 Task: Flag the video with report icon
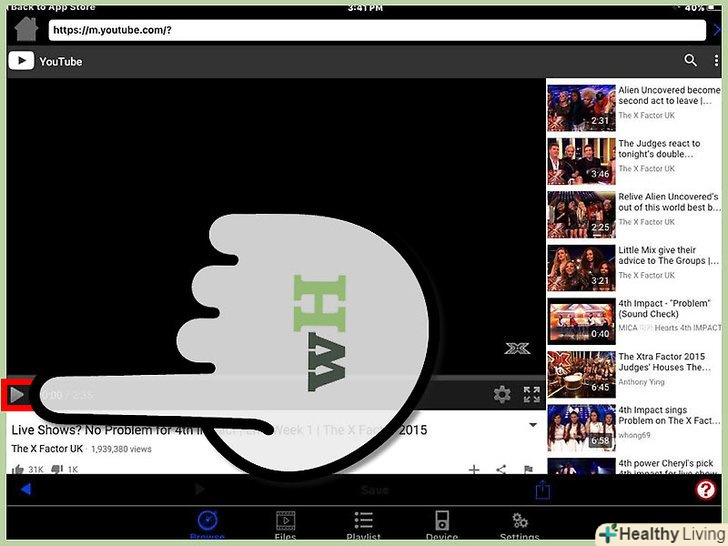pos(528,469)
